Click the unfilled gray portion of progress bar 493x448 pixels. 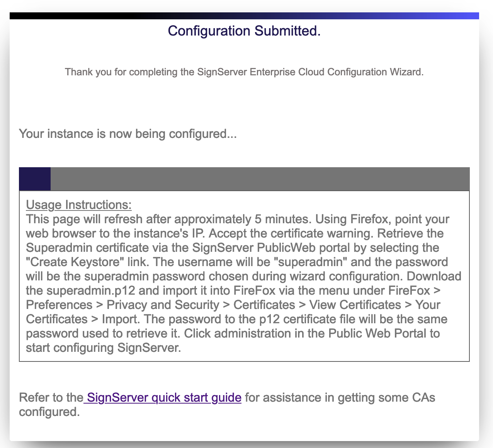pos(260,179)
